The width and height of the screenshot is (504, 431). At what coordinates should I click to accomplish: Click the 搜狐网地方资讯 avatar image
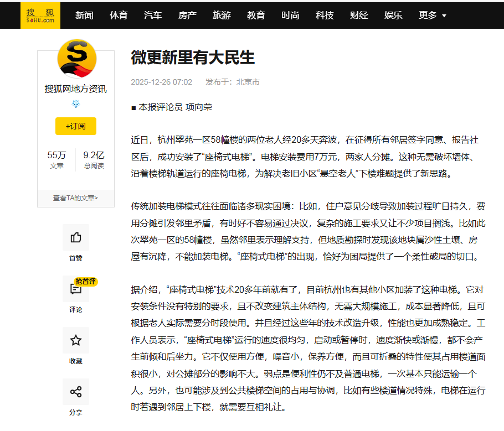point(77,59)
